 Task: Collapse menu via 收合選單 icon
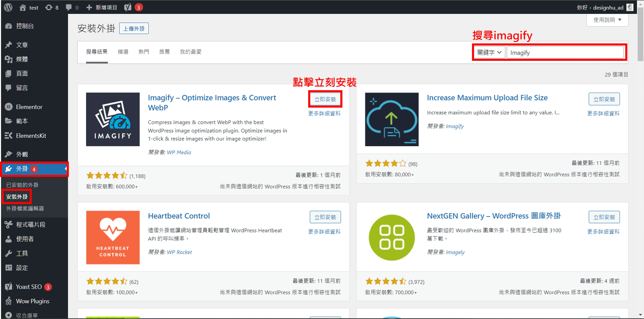tap(8, 315)
